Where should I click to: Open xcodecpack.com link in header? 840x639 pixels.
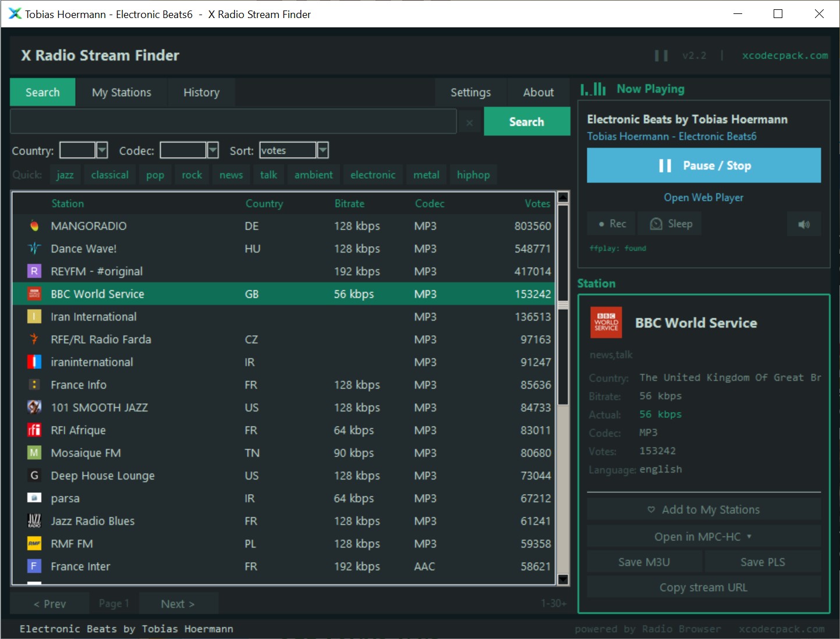(785, 55)
